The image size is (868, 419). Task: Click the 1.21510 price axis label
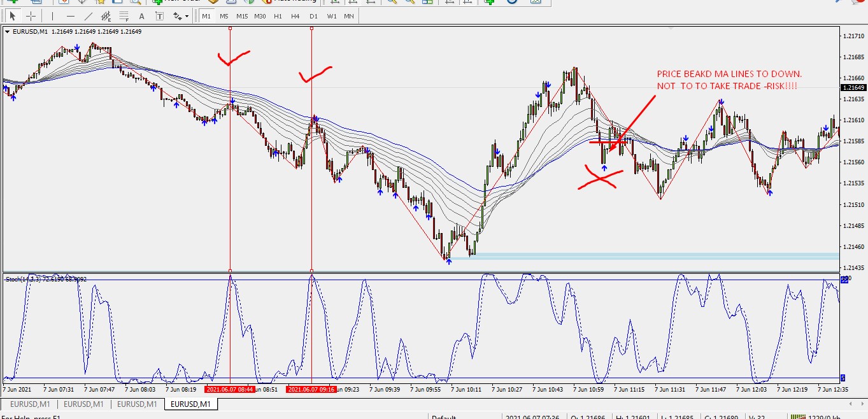(x=853, y=204)
